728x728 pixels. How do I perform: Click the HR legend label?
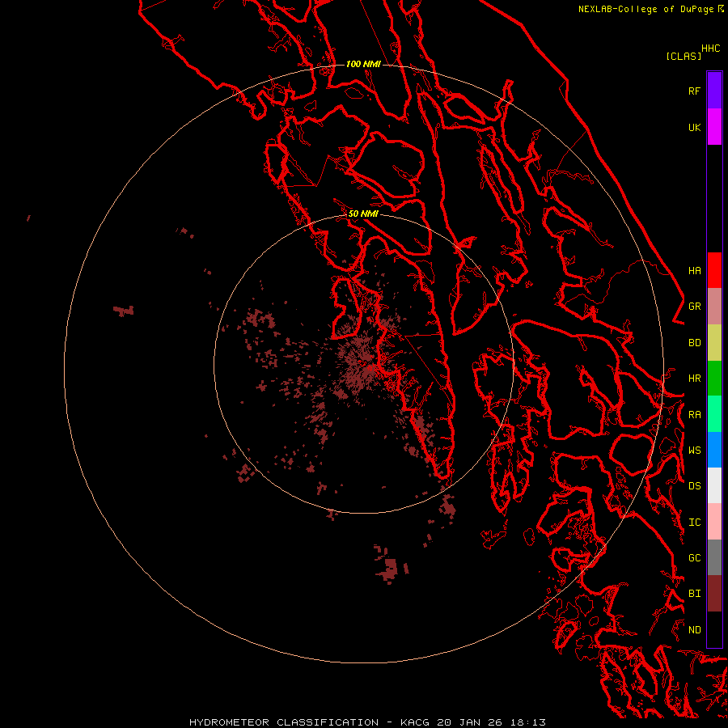coord(694,379)
